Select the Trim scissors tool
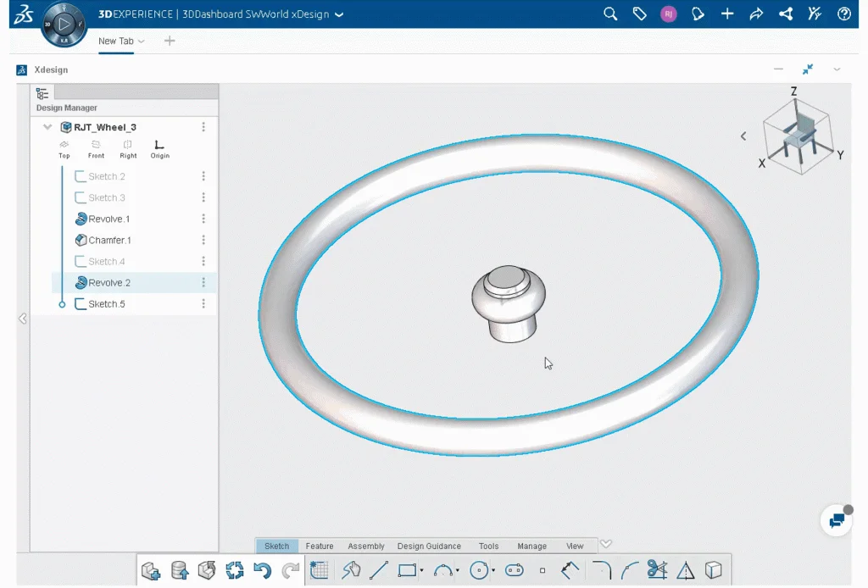This screenshot has width=868, height=588. (x=657, y=570)
